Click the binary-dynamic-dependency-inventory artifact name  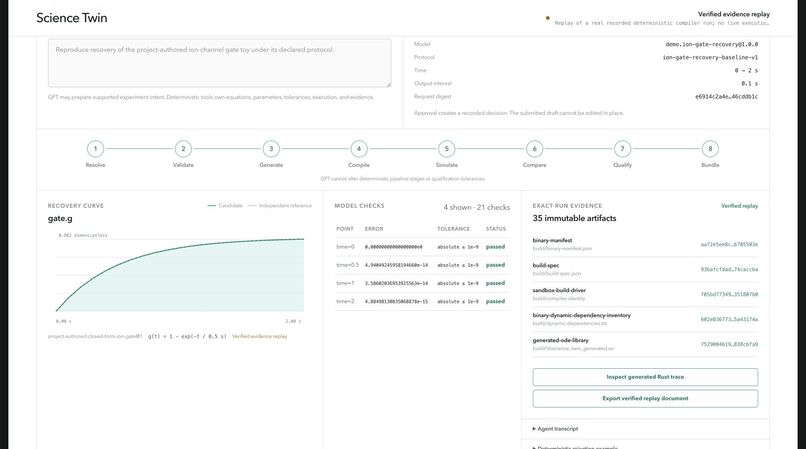coord(581,315)
